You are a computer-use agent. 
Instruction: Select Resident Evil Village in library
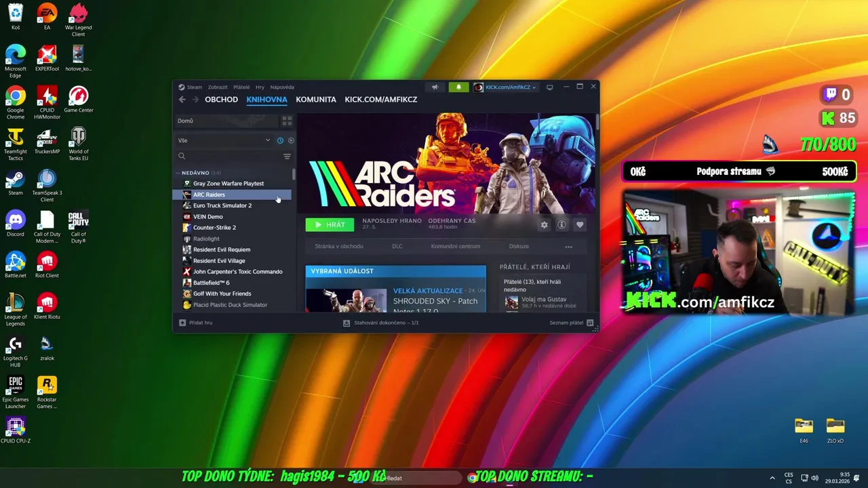[233, 261]
